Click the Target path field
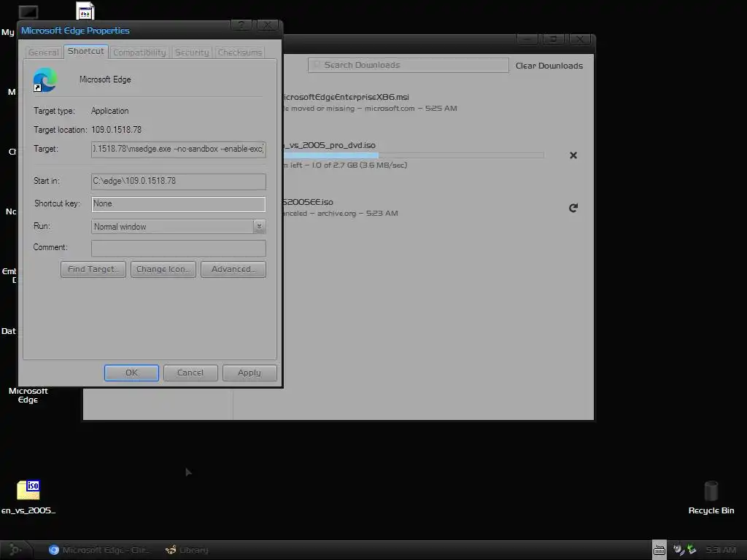 [179, 149]
